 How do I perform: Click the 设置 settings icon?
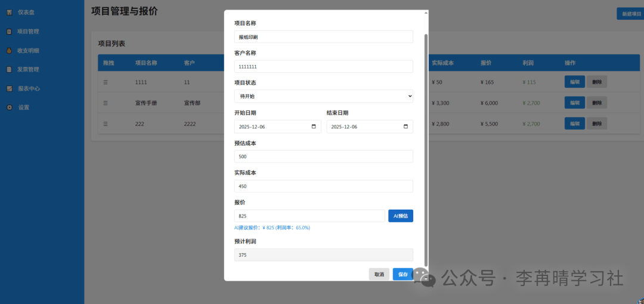(x=9, y=108)
